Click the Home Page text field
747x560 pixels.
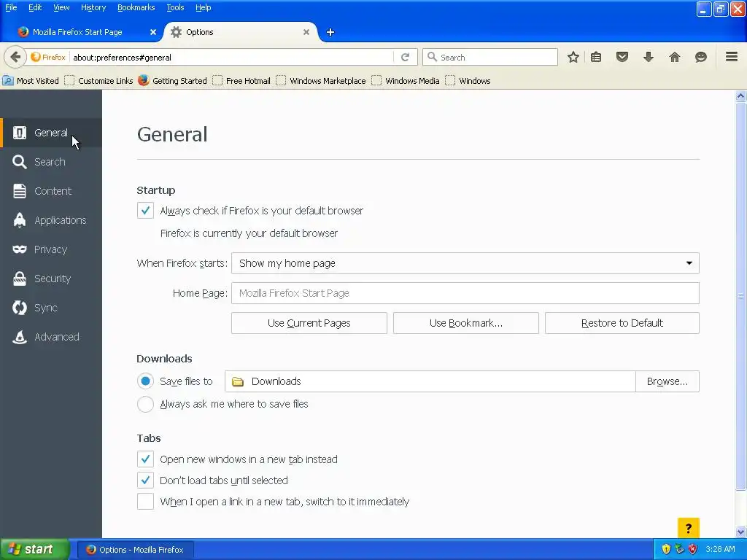pyautogui.click(x=465, y=293)
